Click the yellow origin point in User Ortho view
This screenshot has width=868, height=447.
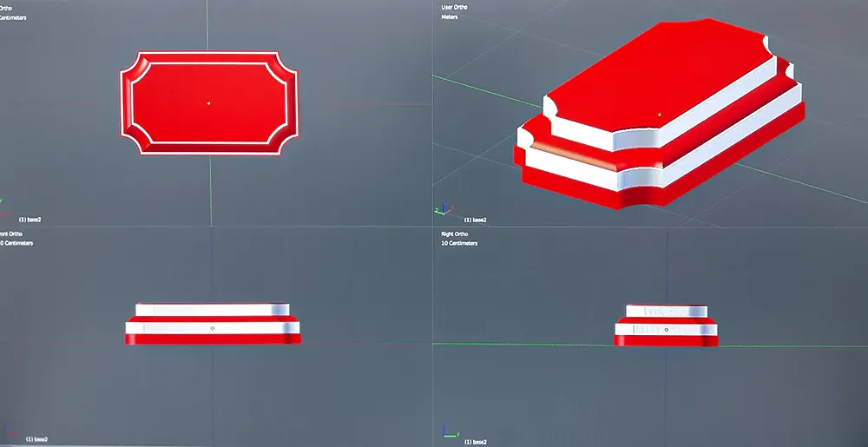660,115
